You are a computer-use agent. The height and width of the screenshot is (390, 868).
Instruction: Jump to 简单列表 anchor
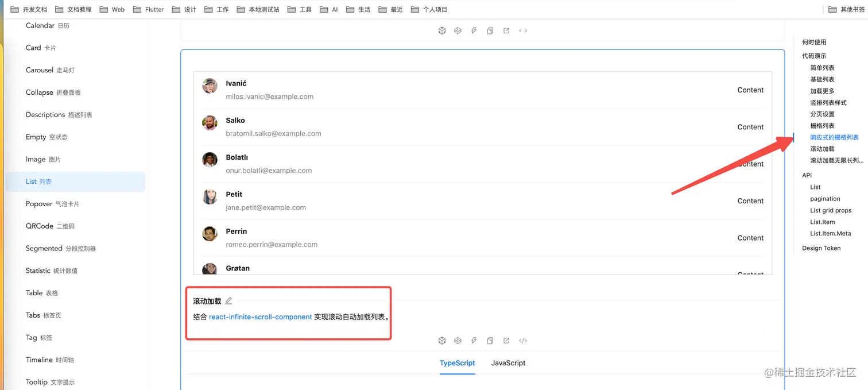pyautogui.click(x=822, y=68)
